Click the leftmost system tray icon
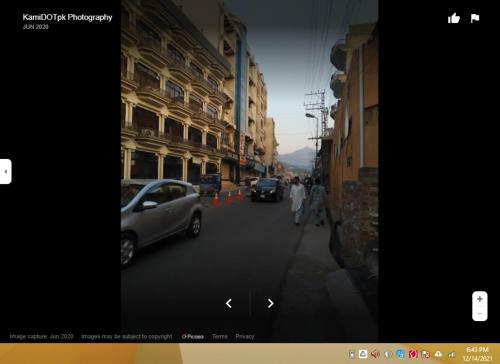The image size is (500, 364). [x=351, y=355]
